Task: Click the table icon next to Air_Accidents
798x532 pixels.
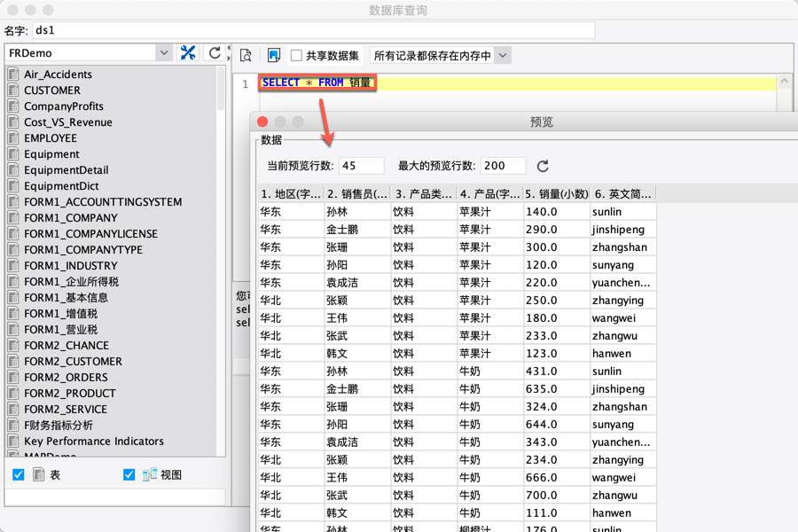Action: tap(13, 74)
